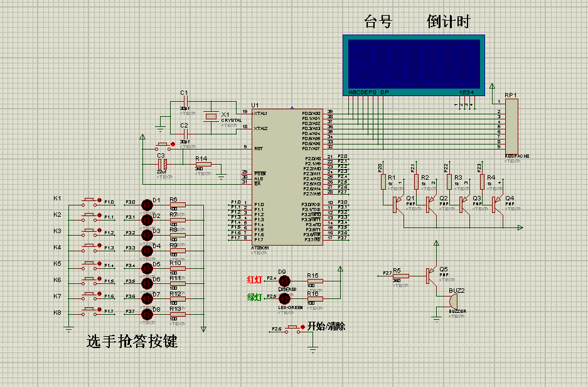The image size is (588, 387).
Task: Click the power terminal above RP1
Action: coord(492,87)
